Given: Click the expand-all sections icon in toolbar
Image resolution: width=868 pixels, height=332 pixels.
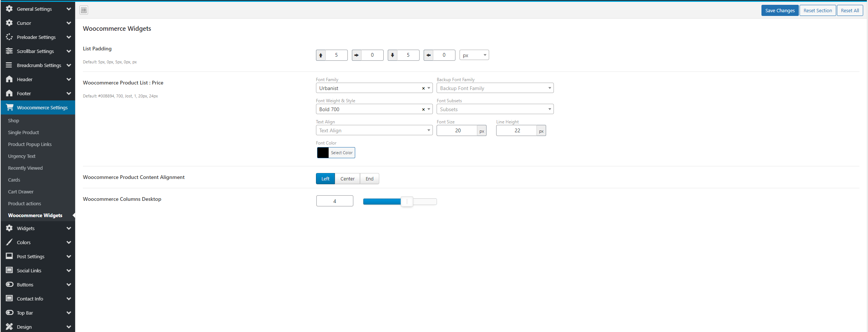Looking at the screenshot, I should pos(84,10).
